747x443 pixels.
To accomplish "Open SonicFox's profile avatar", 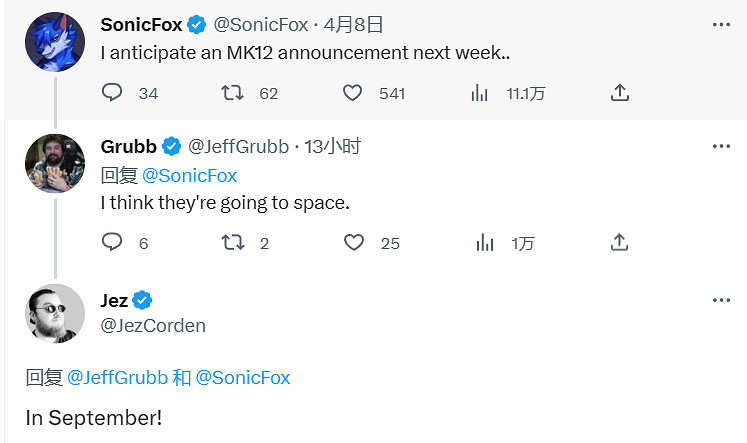I will pos(55,42).
